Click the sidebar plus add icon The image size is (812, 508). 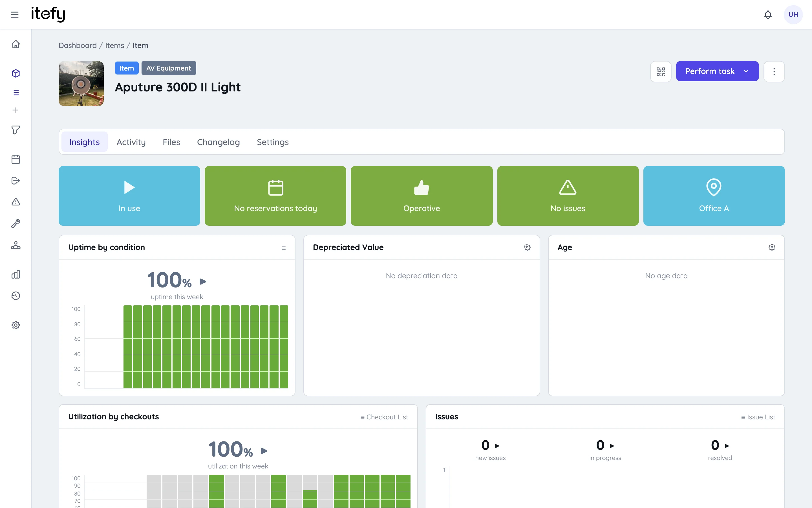pos(15,110)
